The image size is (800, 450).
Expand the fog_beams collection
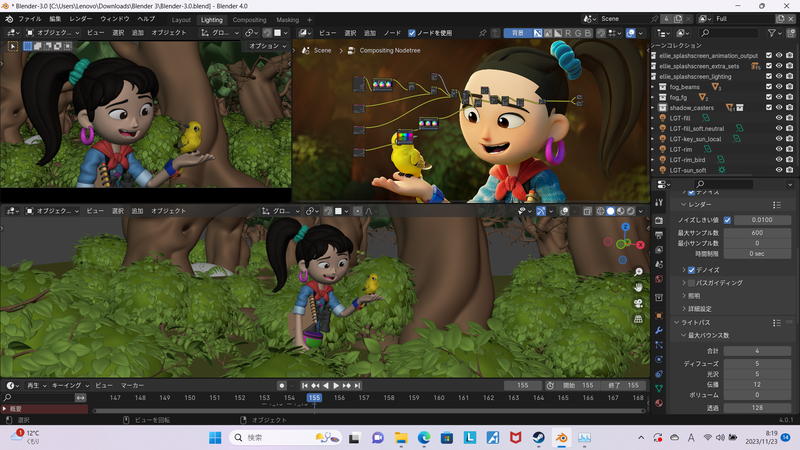[x=653, y=87]
